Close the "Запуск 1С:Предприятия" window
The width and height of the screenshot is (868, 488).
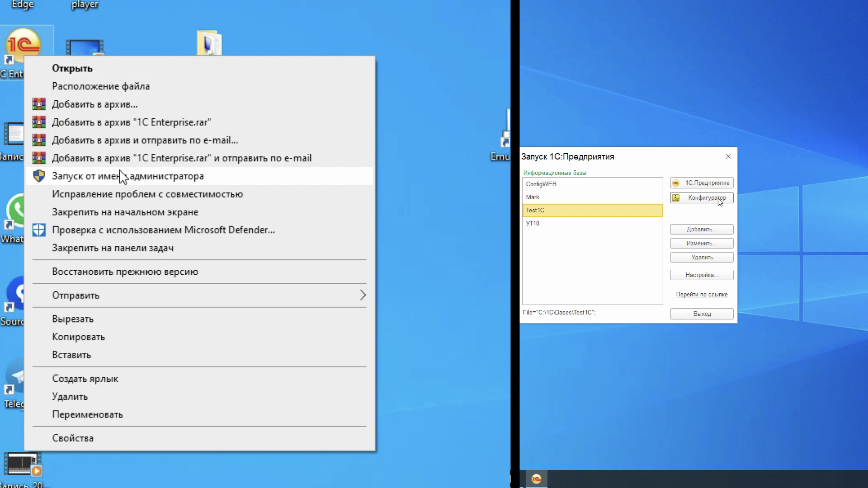(728, 156)
